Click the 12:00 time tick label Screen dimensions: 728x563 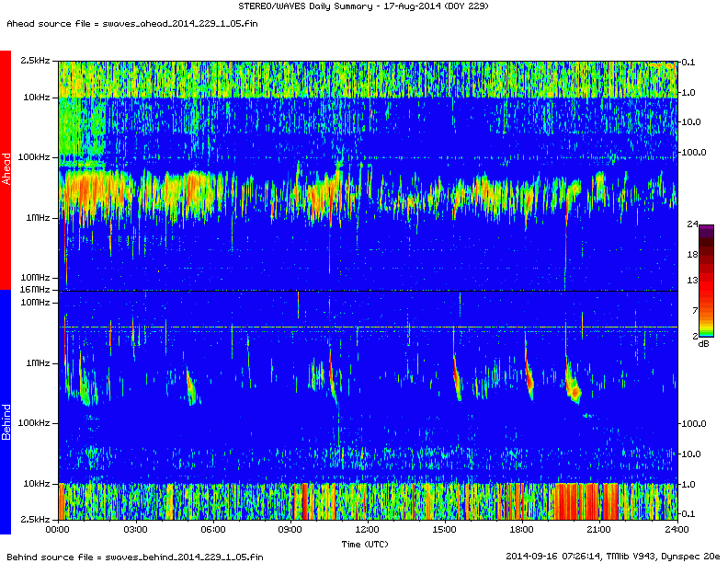coord(368,529)
